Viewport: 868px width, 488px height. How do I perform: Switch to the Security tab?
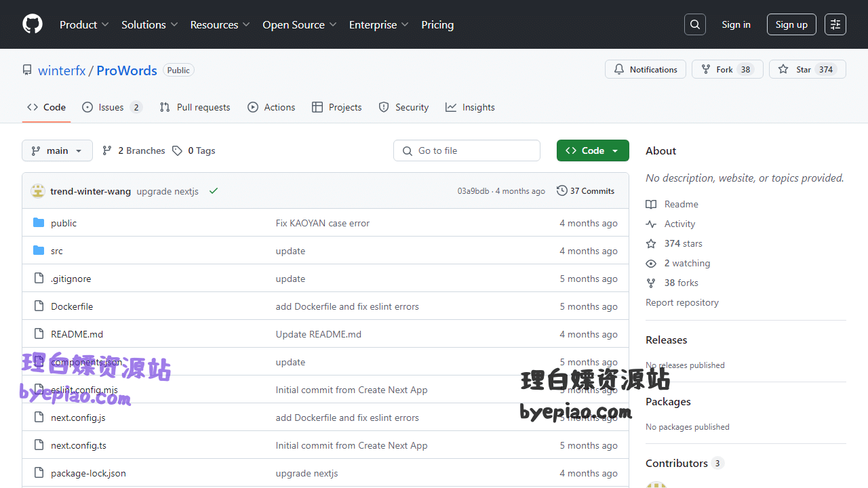(x=403, y=107)
